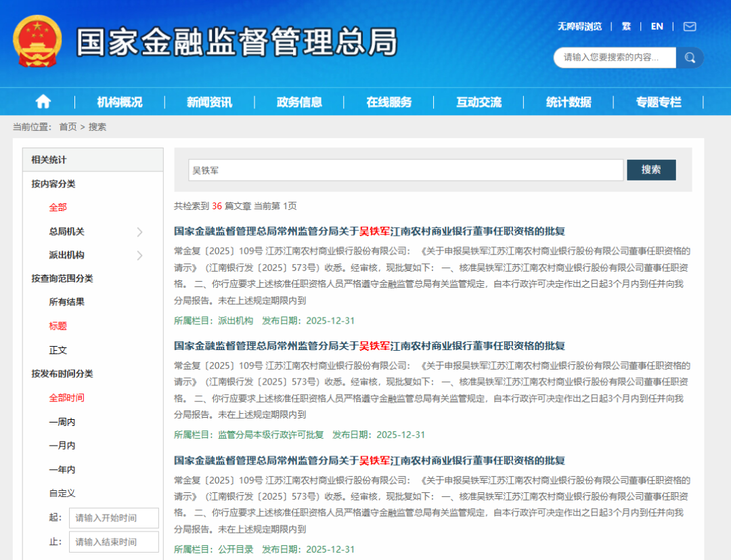Select 标题 query range filter
The width and height of the screenshot is (731, 560).
pyautogui.click(x=58, y=326)
